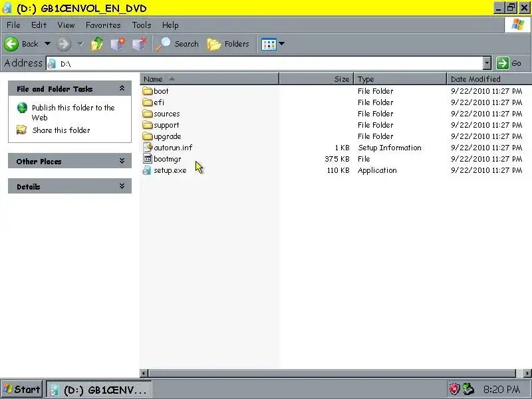Sort by the Name column header

click(x=209, y=78)
